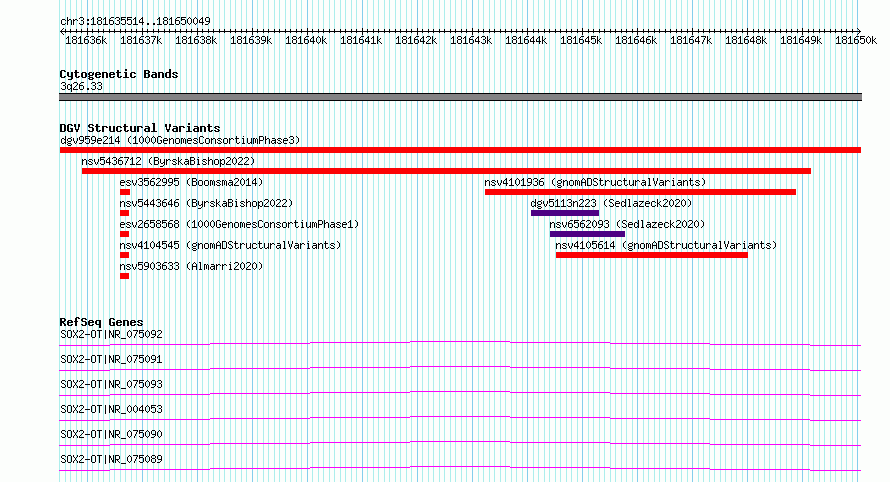The image size is (890, 482).
Task: Select the SOX2-OT|NR_075093 gene label
Action: (x=111, y=384)
